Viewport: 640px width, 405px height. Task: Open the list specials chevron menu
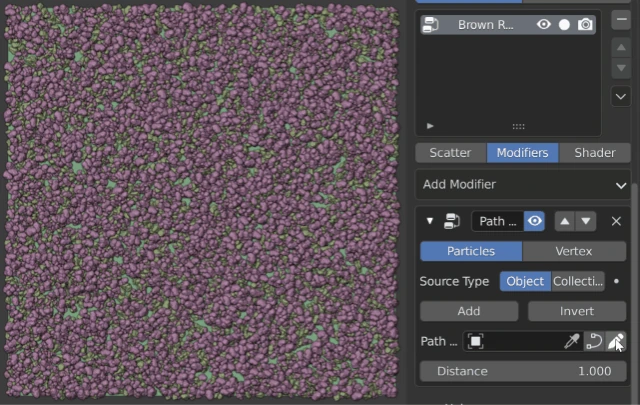click(620, 96)
